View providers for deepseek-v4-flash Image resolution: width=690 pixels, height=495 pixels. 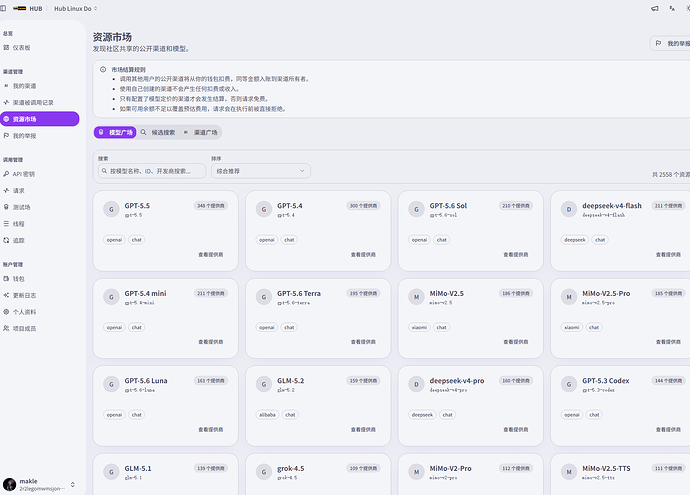click(x=668, y=254)
